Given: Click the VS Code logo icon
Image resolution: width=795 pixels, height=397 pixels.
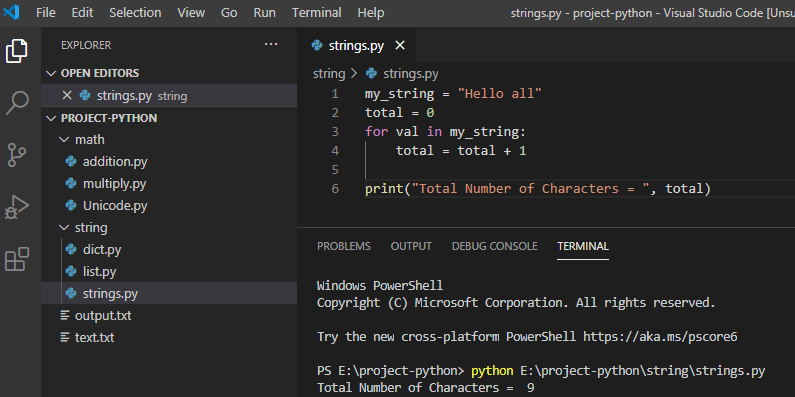Looking at the screenshot, I should pyautogui.click(x=11, y=12).
